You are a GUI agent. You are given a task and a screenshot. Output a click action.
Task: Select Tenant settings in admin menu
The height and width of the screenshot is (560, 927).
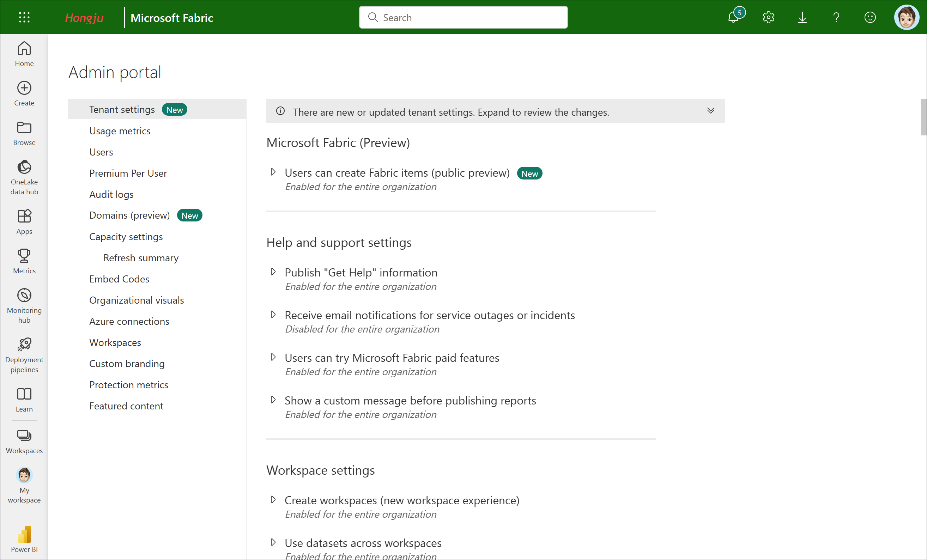[157, 109]
